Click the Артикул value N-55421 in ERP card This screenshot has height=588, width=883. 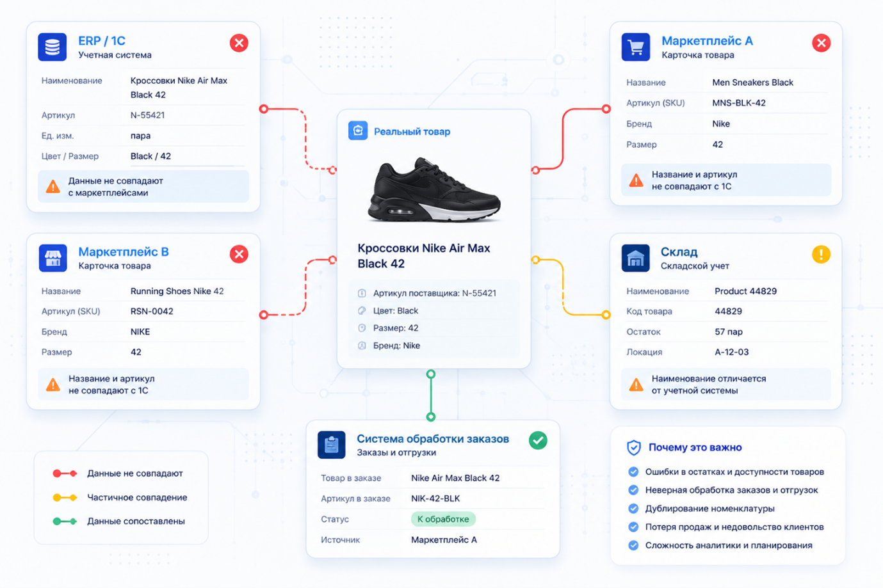148,115
